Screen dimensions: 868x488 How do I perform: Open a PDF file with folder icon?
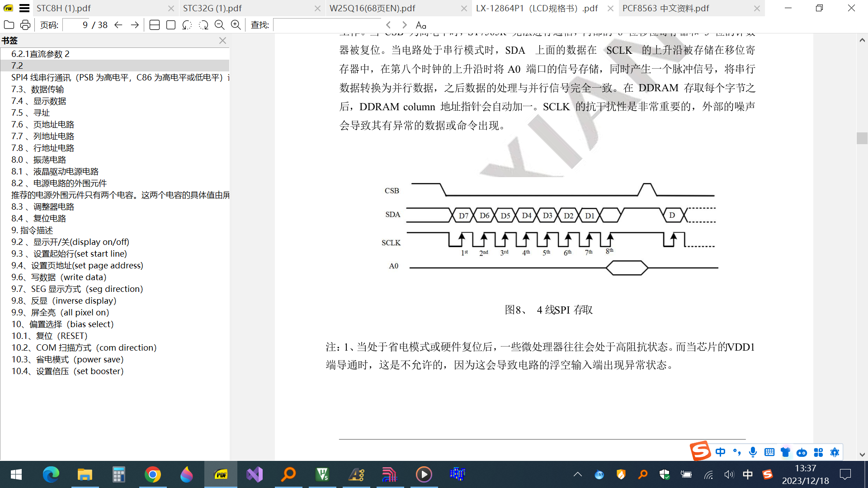(x=9, y=25)
